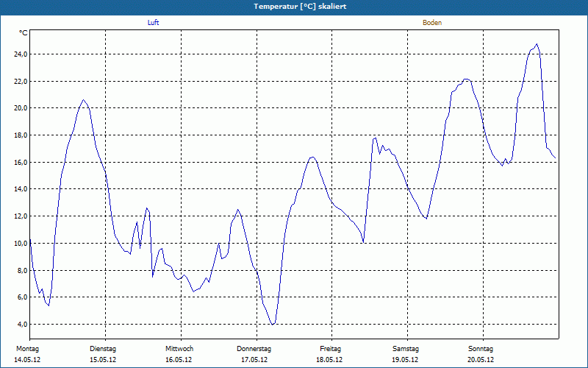The image size is (588, 368).
Task: Click the Samstag day label
Action: pyautogui.click(x=406, y=349)
